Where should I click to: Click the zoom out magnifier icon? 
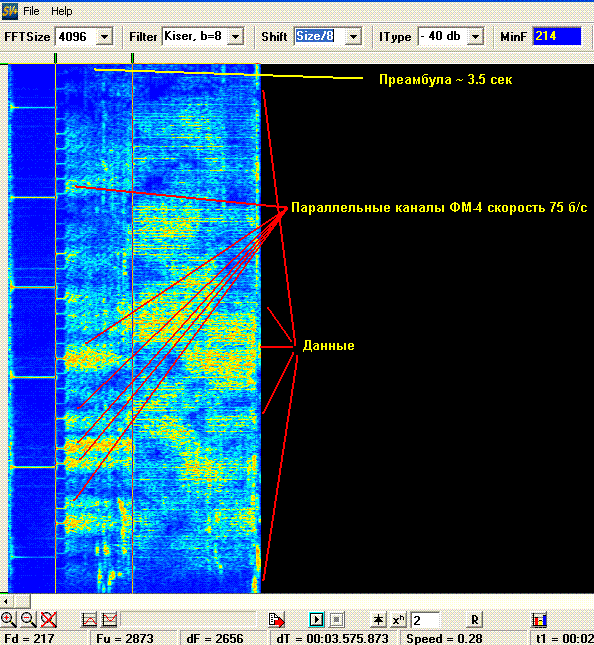(28, 619)
